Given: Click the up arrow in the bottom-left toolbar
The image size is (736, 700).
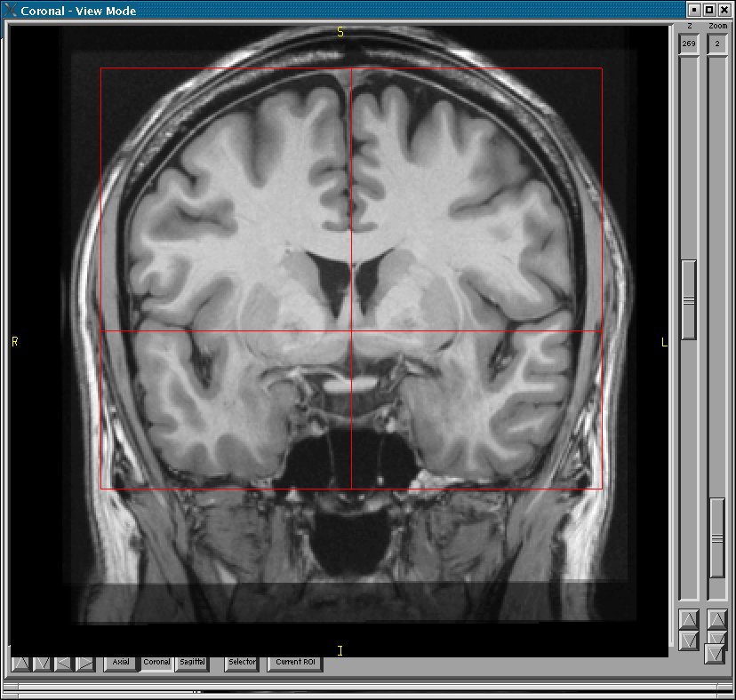Looking at the screenshot, I should point(20,663).
